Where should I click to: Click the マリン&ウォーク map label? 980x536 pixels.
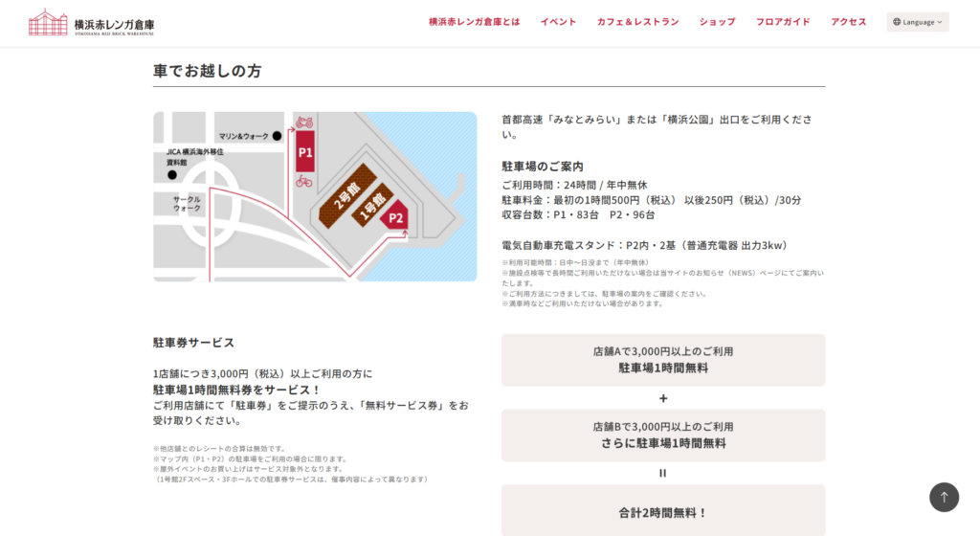(243, 136)
